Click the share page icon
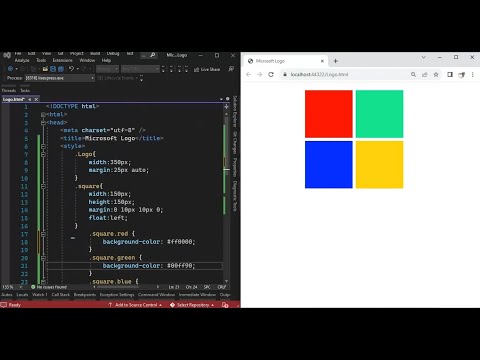Screen dimensions: 480x360 coord(425,75)
